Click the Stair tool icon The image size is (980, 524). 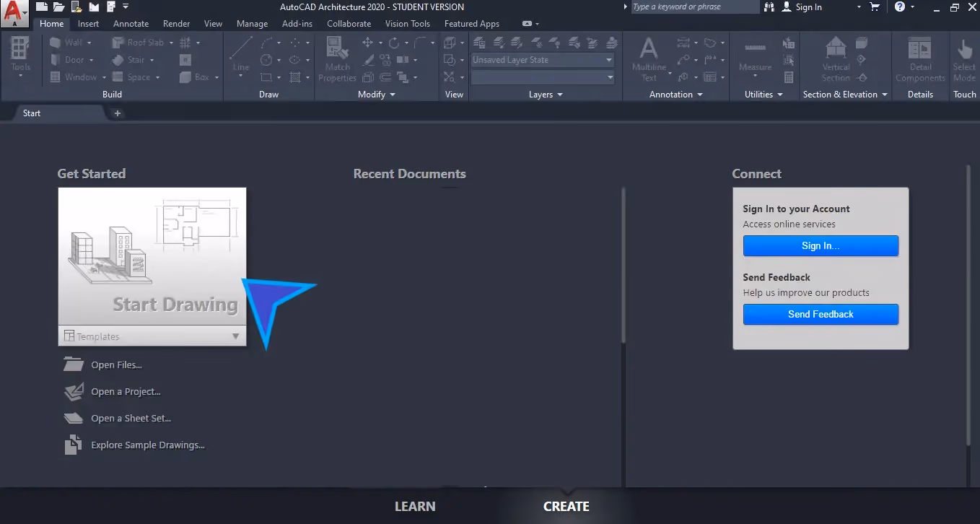118,60
